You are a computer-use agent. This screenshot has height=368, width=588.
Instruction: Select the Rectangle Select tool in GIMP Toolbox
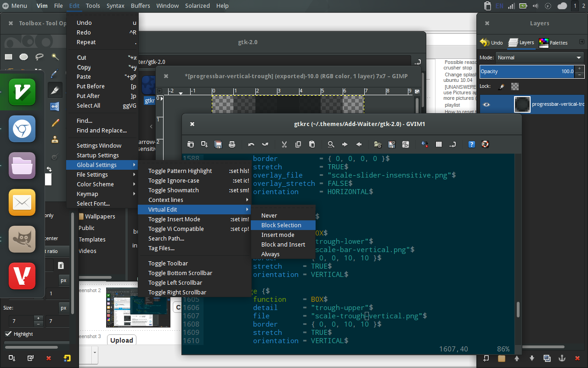pos(8,57)
